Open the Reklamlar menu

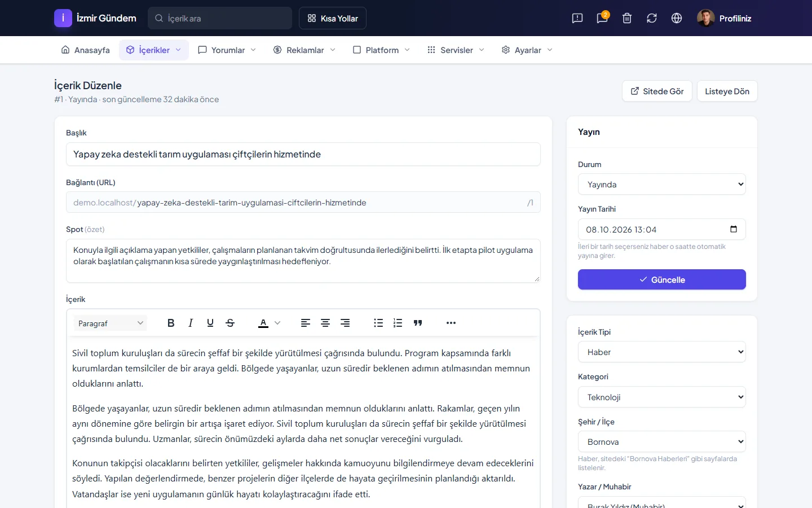pos(304,50)
